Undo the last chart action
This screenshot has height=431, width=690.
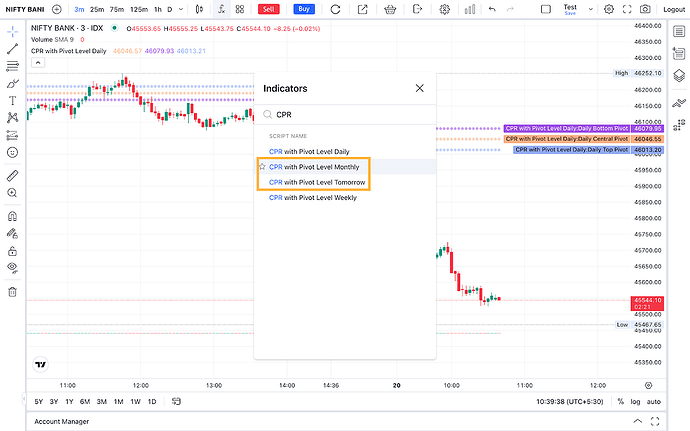[492, 9]
